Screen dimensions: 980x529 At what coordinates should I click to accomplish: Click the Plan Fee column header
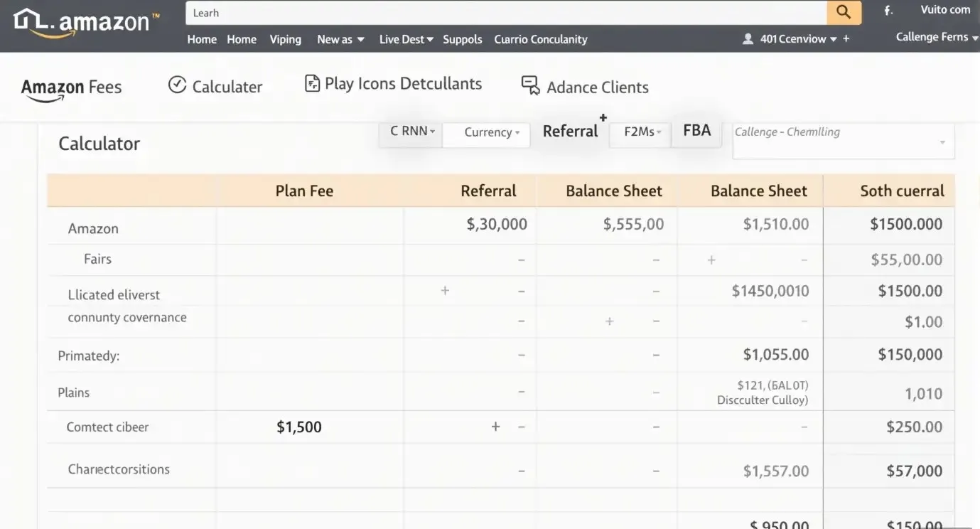pos(304,191)
